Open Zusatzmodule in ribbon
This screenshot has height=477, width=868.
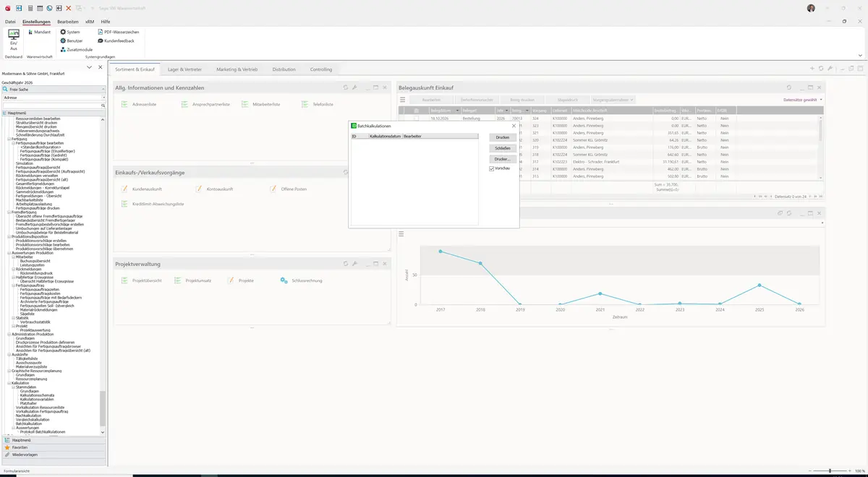coord(76,50)
